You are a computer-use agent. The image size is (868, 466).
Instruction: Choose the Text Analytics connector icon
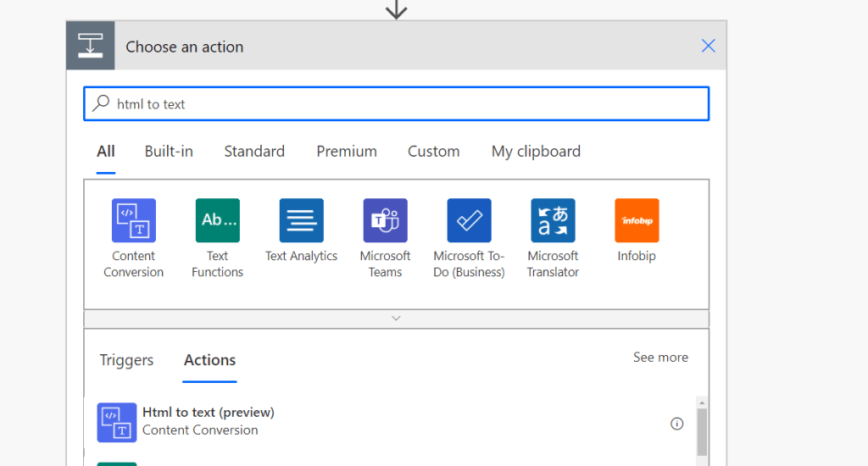click(301, 220)
